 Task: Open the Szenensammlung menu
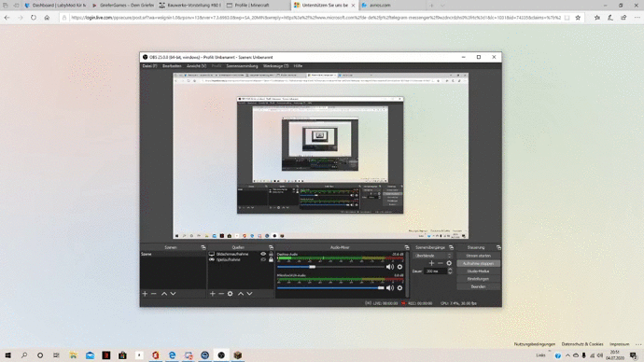click(x=242, y=66)
